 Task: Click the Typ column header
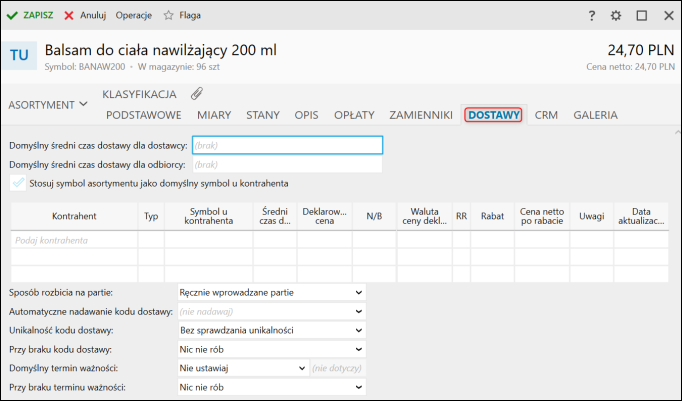pyautogui.click(x=151, y=216)
